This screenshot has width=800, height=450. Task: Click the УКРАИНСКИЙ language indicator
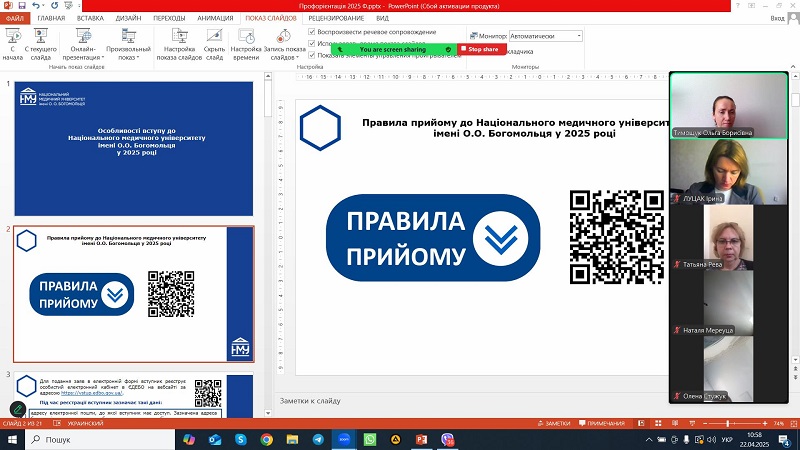[85, 423]
